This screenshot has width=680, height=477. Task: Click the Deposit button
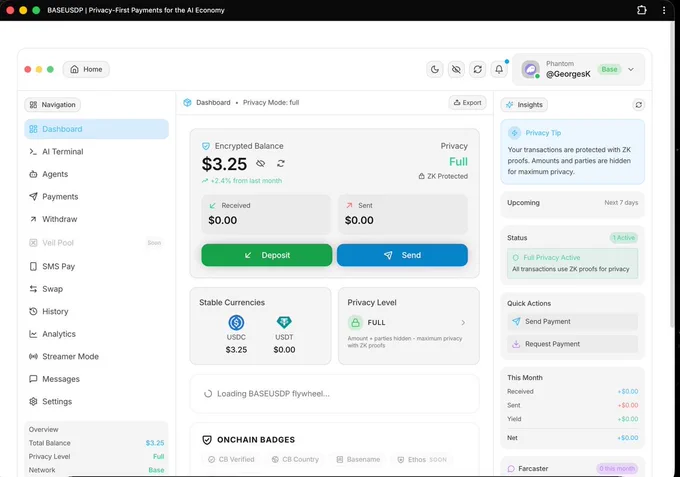point(267,255)
